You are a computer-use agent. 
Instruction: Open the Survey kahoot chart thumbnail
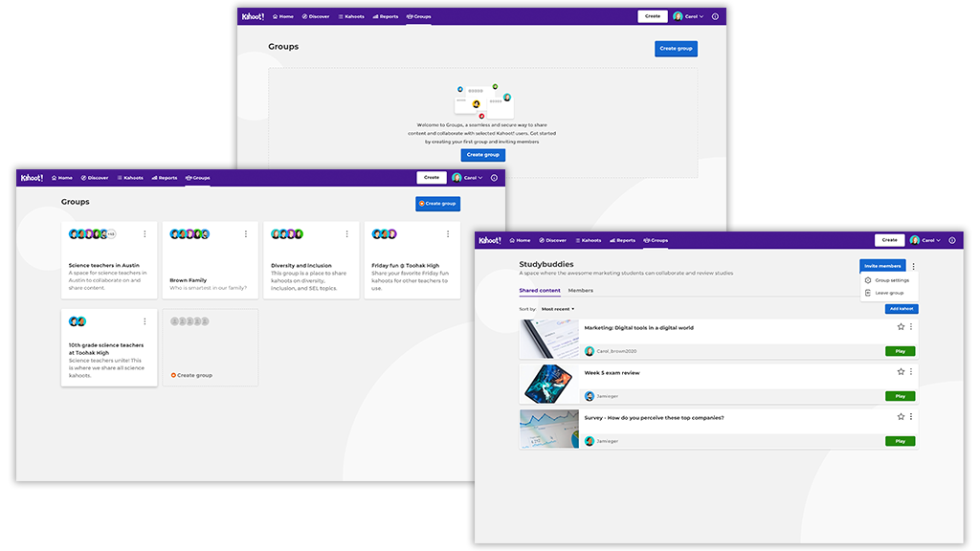coord(549,430)
